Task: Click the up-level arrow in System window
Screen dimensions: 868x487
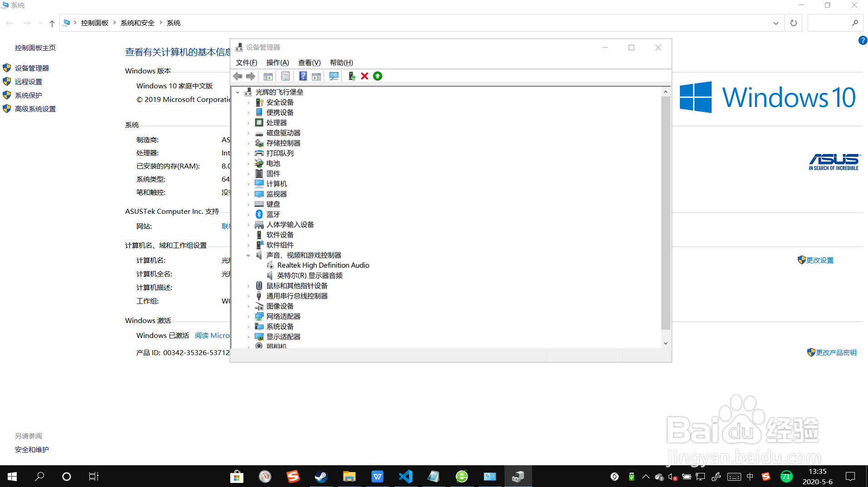Action: (52, 23)
